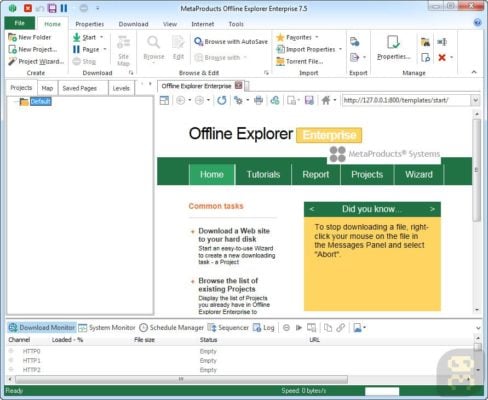Image resolution: width=488 pixels, height=400 pixels.
Task: Click Download a Web site link
Action: [234, 235]
